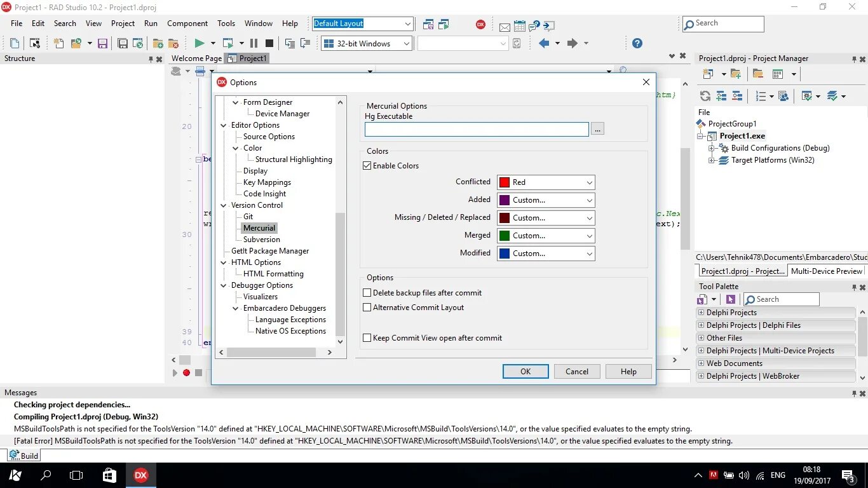868x488 pixels.
Task: Click the red Conflicted color swatch
Action: [505, 182]
